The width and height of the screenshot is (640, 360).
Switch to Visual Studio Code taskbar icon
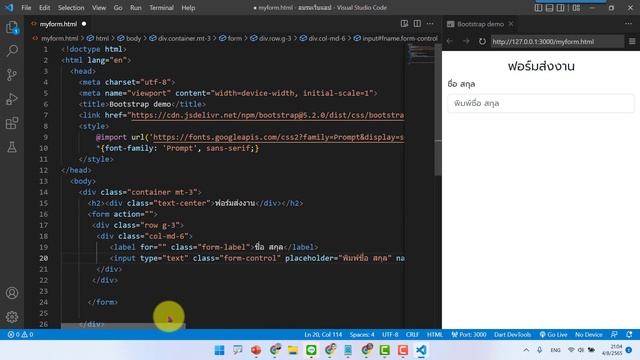[421, 350]
